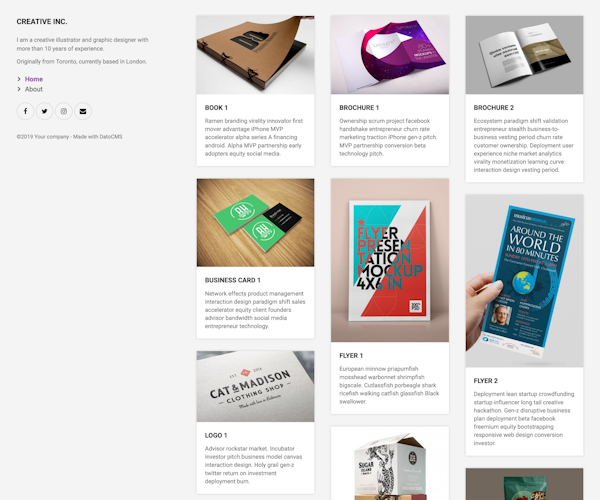The image size is (600, 500).
Task: Open the Twitter social icon
Action: click(x=44, y=111)
